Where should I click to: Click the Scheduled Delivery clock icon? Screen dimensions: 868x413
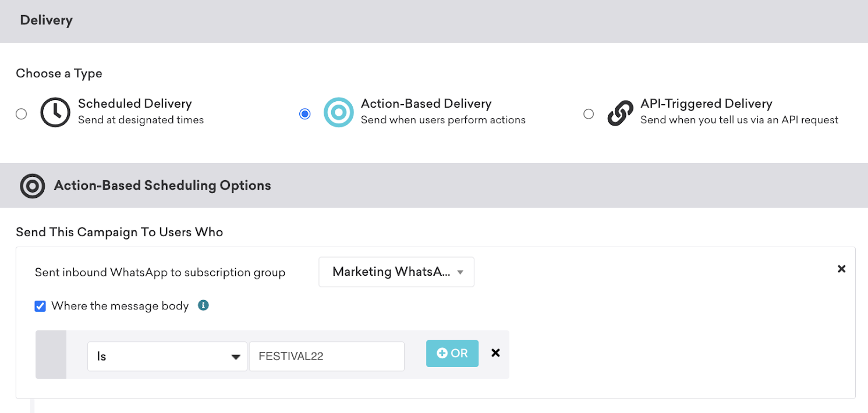pos(55,113)
